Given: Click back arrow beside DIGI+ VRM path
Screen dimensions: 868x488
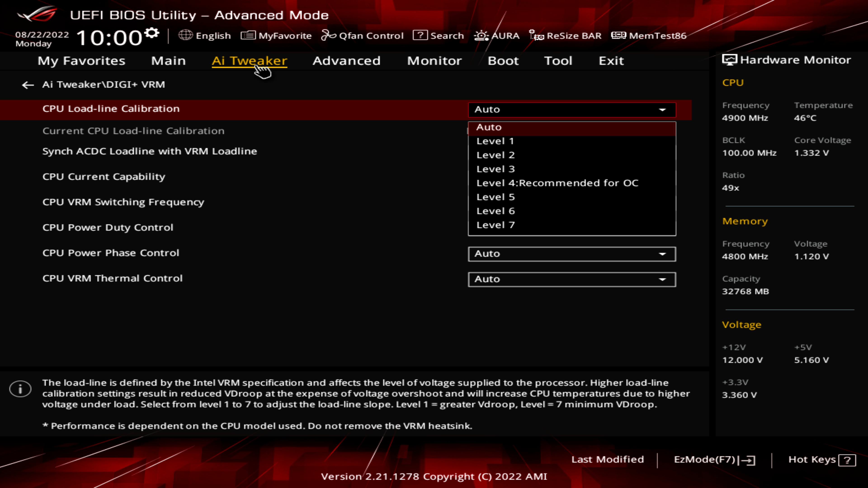Looking at the screenshot, I should 28,85.
